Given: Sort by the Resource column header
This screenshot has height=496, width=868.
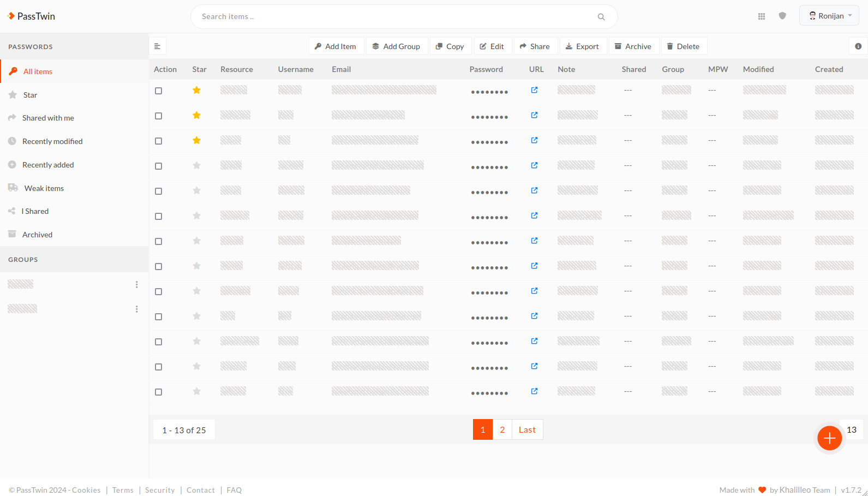Looking at the screenshot, I should 237,69.
